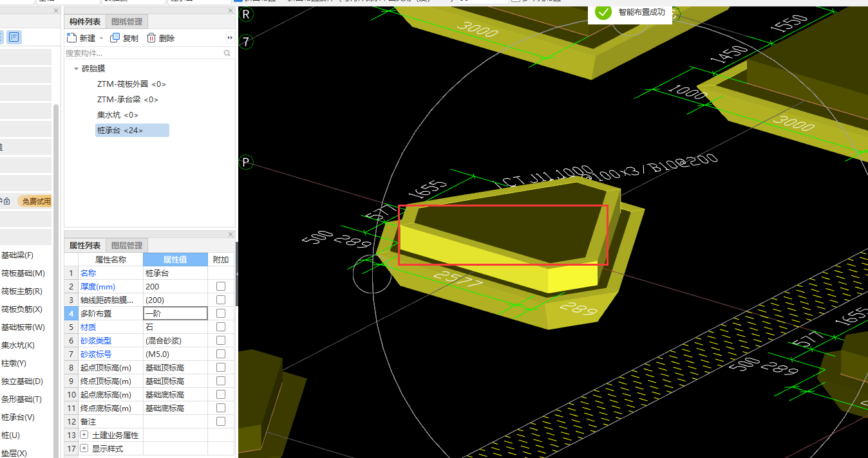Tick the 附加 checkbox for 轴线距砖胎膜 row
Image resolution: width=868 pixels, height=458 pixels.
[221, 300]
